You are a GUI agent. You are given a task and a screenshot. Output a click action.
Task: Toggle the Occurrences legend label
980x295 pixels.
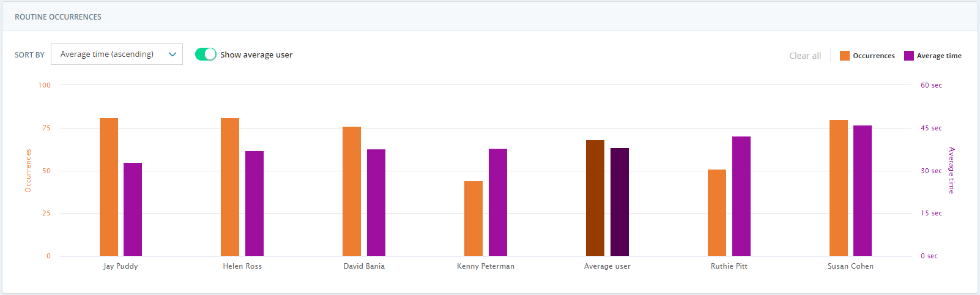[x=874, y=56]
